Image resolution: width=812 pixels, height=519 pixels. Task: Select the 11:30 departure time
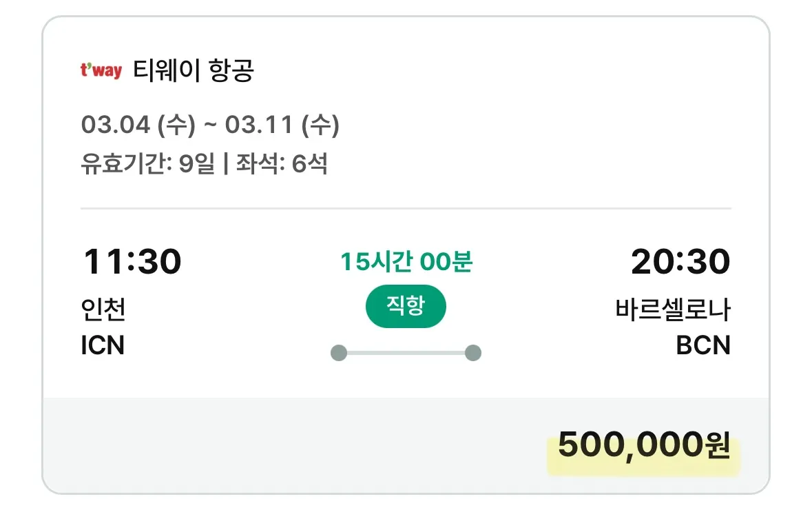click(x=132, y=262)
